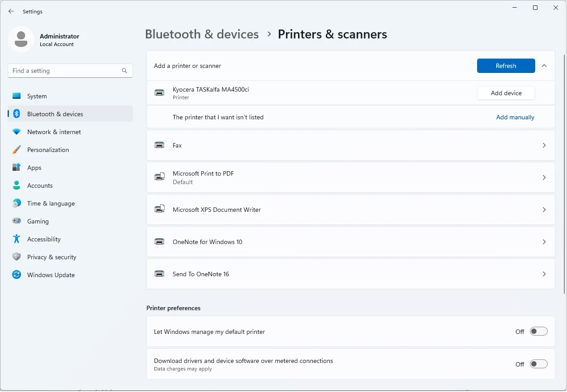Screen dimensions: 567x392
Task: Collapse the Add a printer or scanner section
Action: pyautogui.click(x=544, y=66)
